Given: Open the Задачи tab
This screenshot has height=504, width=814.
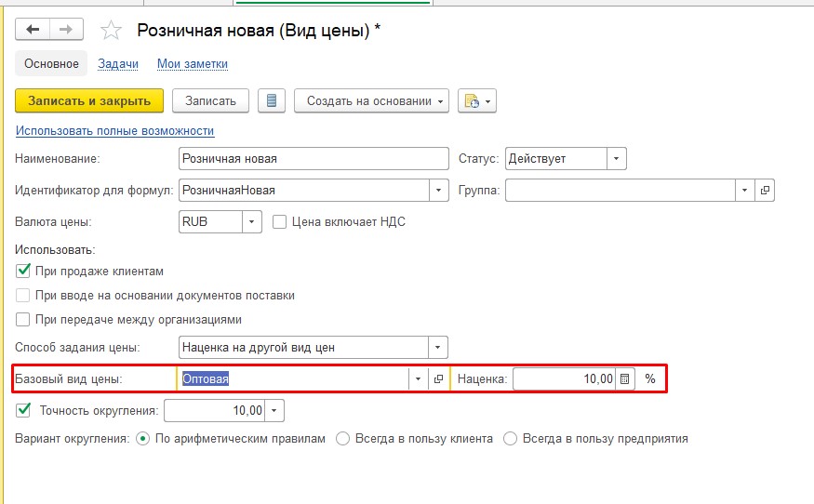Looking at the screenshot, I should (x=118, y=64).
